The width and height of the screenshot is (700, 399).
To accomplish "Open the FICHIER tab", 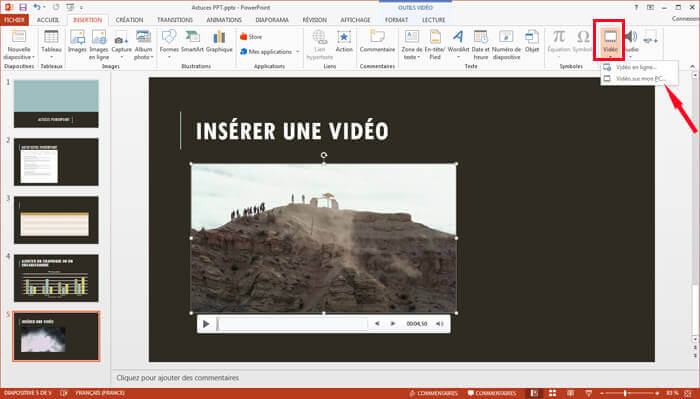I will (x=14, y=20).
